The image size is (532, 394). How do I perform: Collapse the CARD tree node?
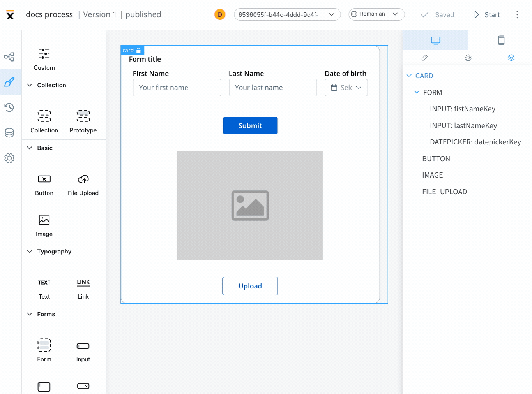pos(409,76)
